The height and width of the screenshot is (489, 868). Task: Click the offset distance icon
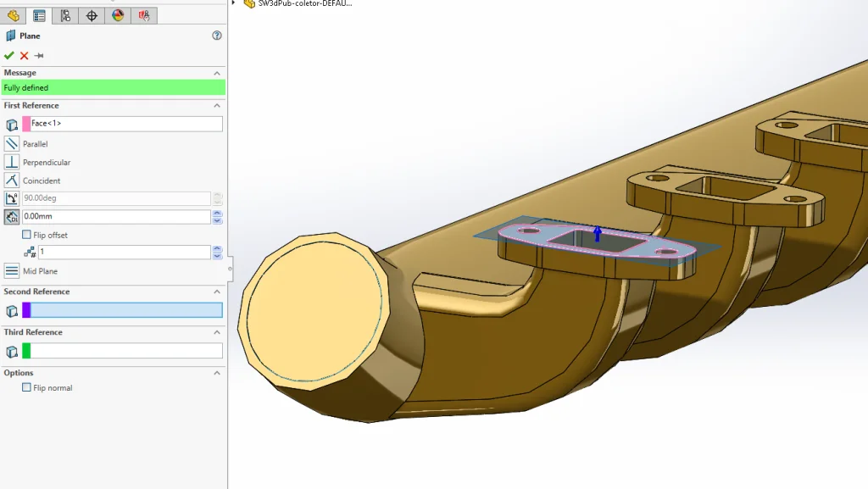coord(12,216)
